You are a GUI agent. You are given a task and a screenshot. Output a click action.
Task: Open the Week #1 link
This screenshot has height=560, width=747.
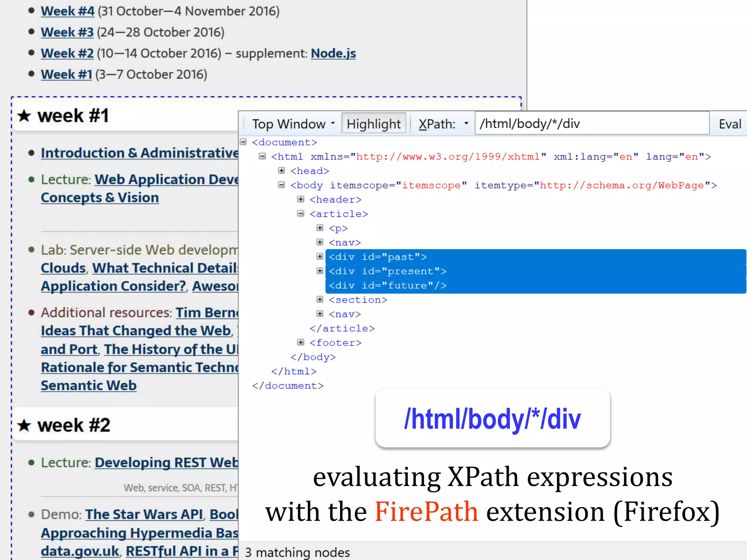pos(66,74)
